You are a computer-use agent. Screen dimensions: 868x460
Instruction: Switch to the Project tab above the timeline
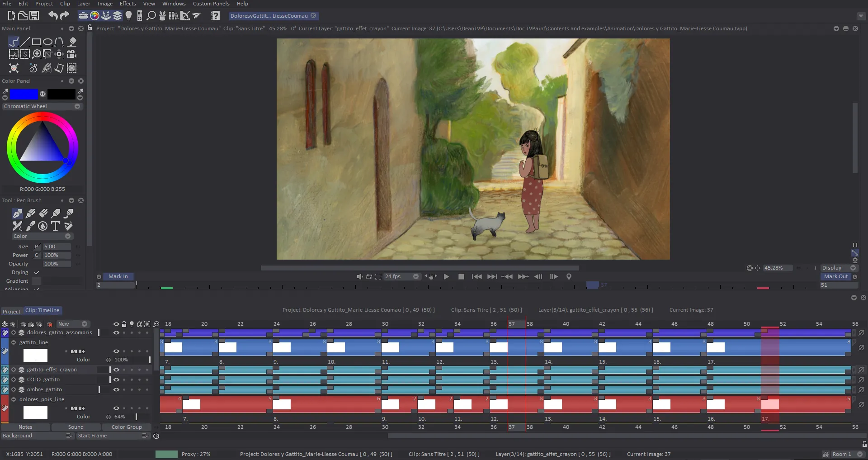click(11, 311)
